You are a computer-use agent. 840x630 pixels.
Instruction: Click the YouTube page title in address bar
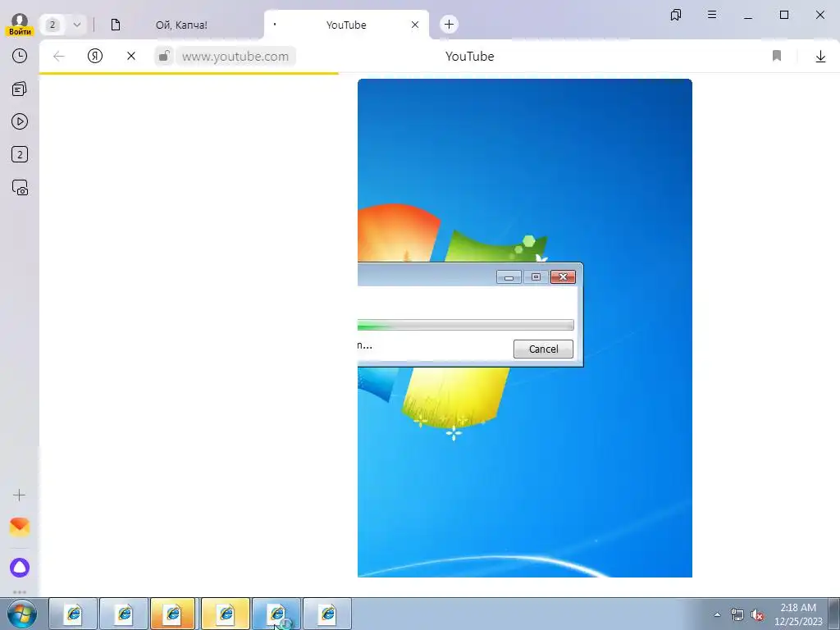coord(469,57)
